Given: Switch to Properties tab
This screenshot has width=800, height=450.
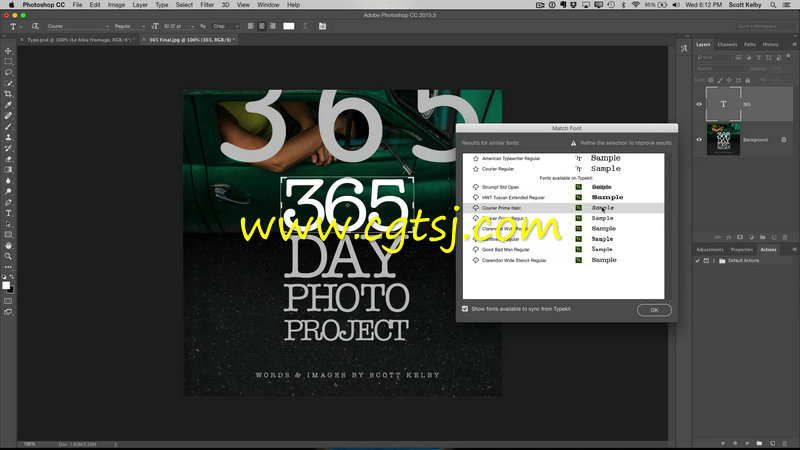Looking at the screenshot, I should (x=741, y=249).
